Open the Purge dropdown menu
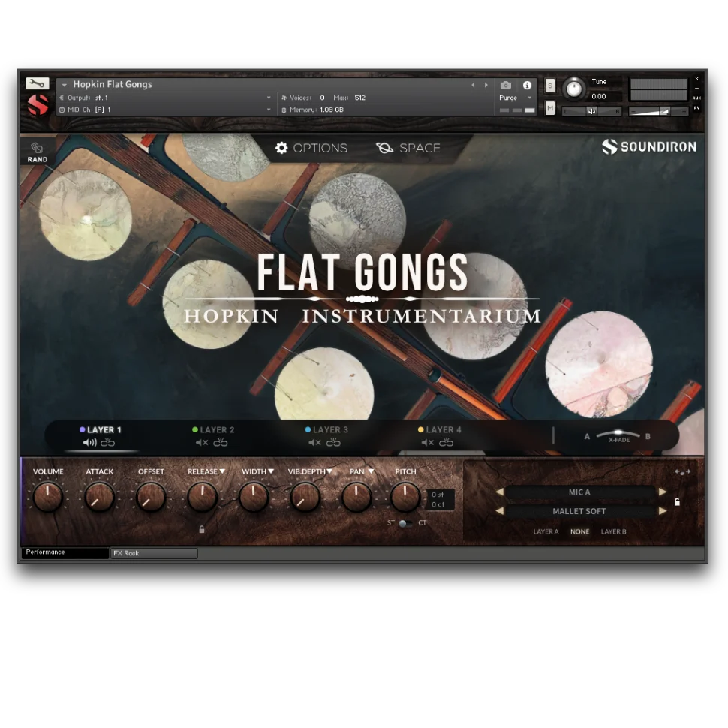Image resolution: width=728 pixels, height=728 pixels. [x=515, y=98]
